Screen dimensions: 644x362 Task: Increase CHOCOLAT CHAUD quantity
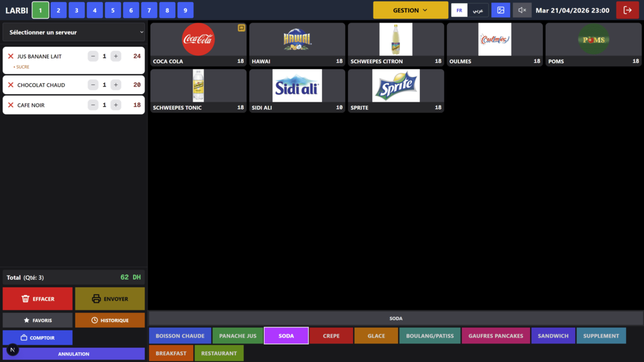(x=116, y=85)
